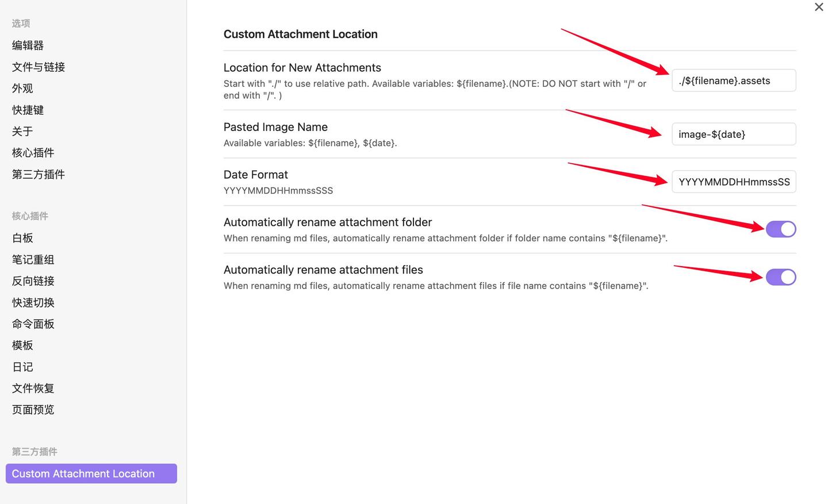Disable Automatically rename attachment files switch

tap(780, 277)
